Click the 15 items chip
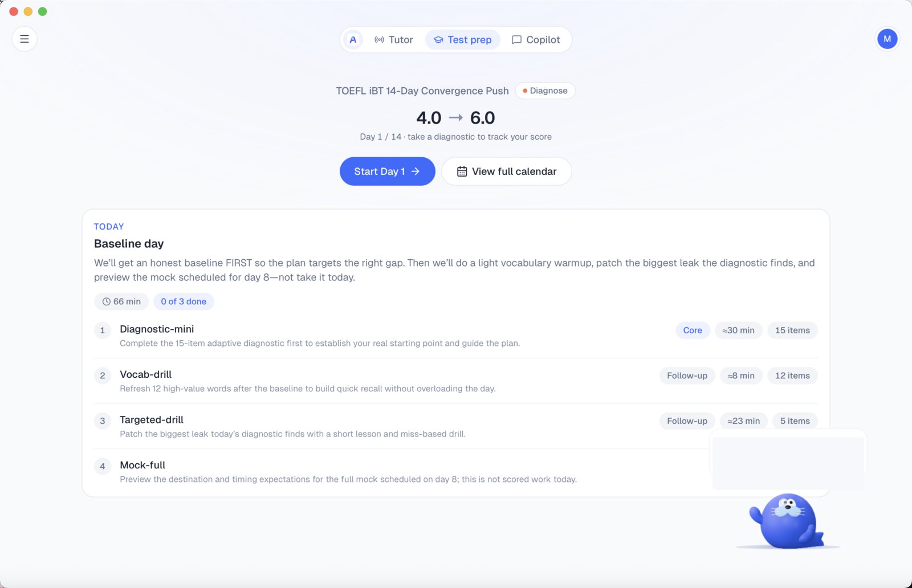The width and height of the screenshot is (912, 588). [x=792, y=330]
